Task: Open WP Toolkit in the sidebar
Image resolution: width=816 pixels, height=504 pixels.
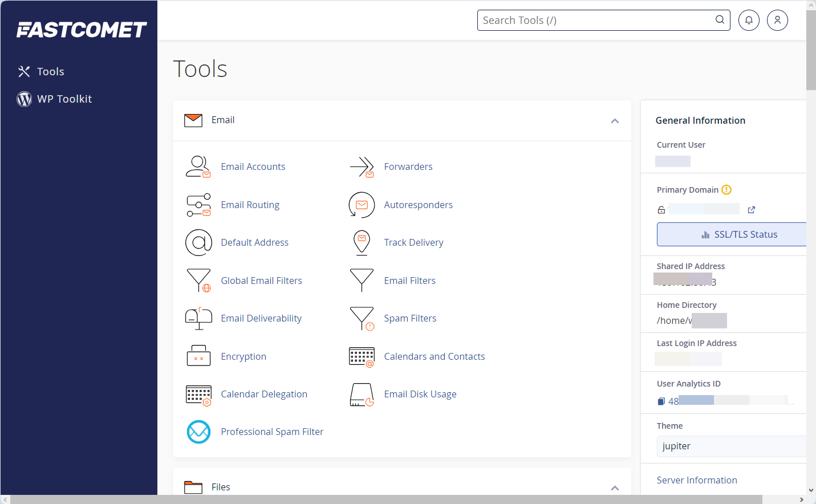Action: tap(55, 99)
